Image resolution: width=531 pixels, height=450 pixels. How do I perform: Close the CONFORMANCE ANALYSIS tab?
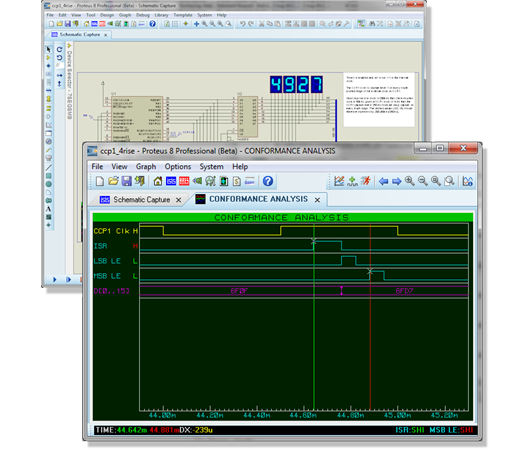click(x=317, y=200)
